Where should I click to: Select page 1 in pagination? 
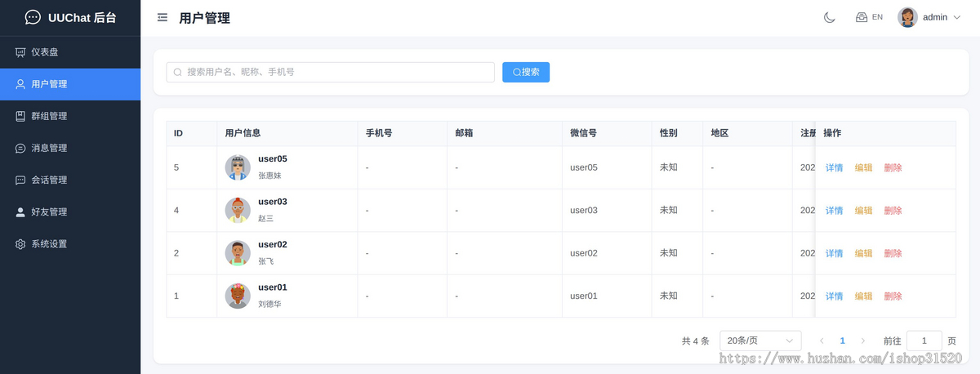[843, 341]
